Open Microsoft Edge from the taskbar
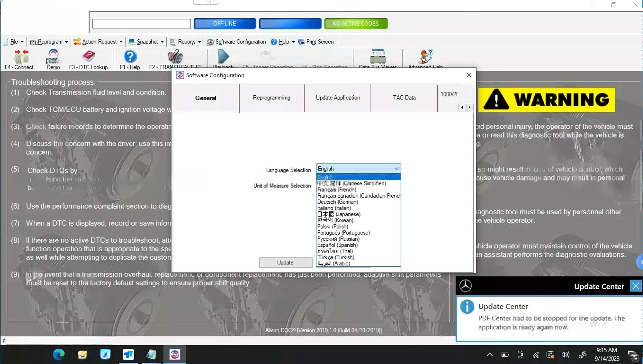Viewport: 643px width, 364px height. coord(59,354)
